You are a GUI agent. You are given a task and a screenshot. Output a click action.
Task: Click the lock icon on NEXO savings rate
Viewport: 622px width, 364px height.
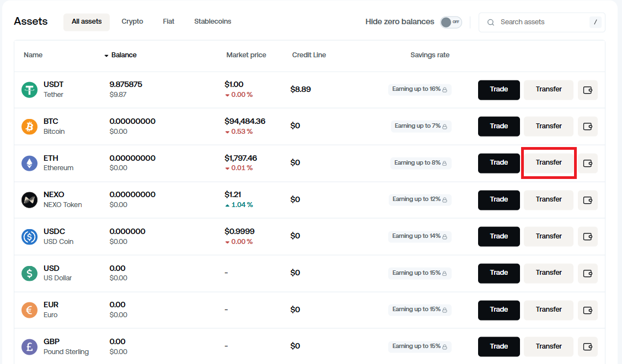click(x=444, y=200)
